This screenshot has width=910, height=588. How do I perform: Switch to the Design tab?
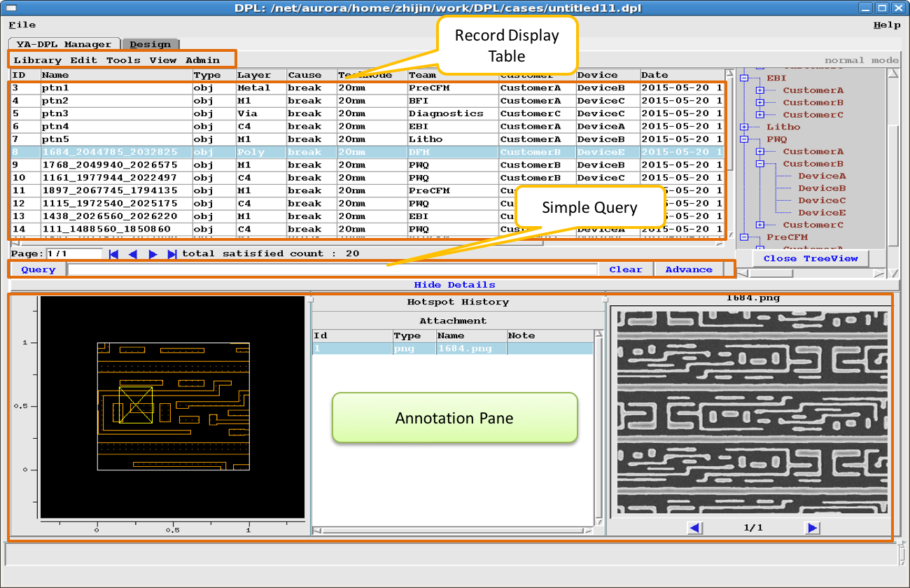tap(150, 44)
